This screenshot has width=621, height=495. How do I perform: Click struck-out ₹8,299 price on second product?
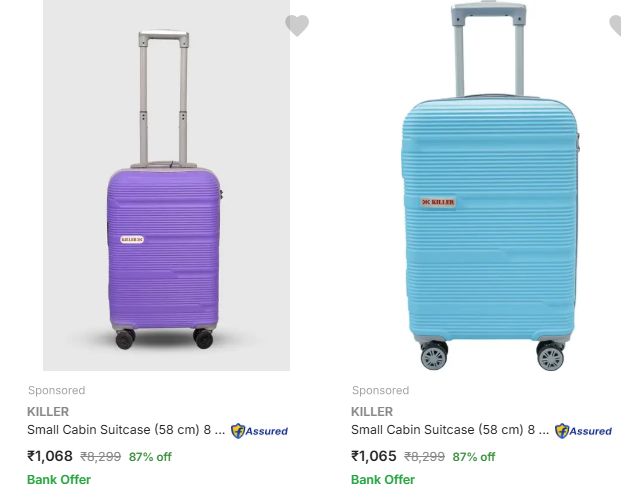[x=424, y=457]
